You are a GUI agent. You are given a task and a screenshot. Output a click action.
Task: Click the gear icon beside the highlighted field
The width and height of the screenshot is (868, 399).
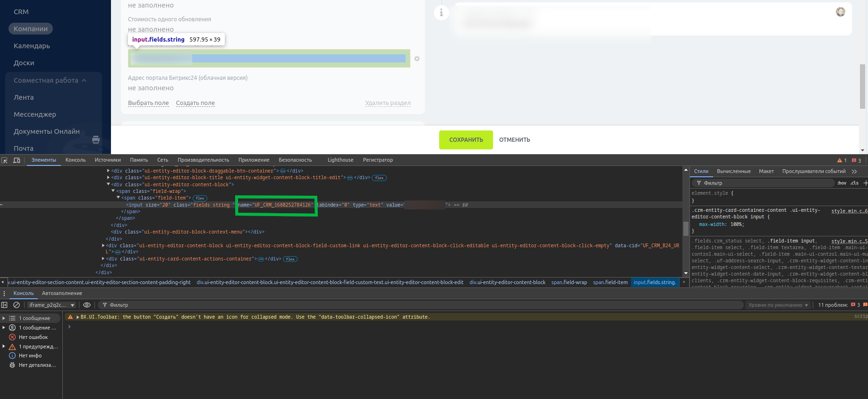coord(417,59)
